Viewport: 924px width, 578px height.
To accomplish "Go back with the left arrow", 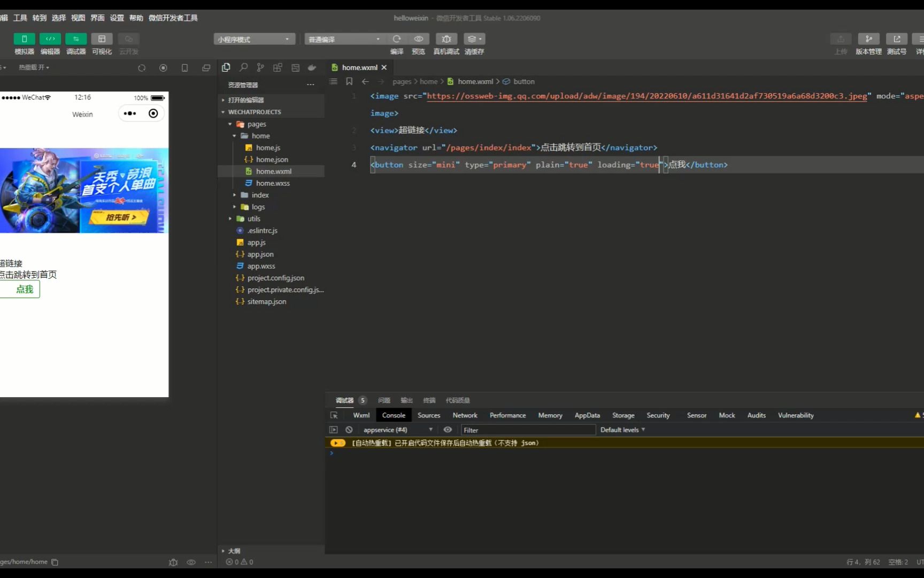I will click(365, 81).
